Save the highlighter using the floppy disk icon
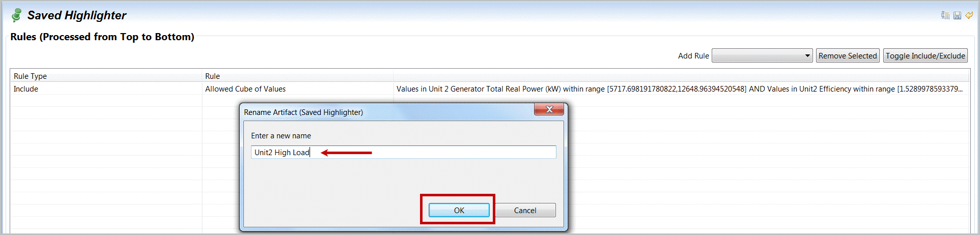Screen dimensions: 980x235 [957, 15]
